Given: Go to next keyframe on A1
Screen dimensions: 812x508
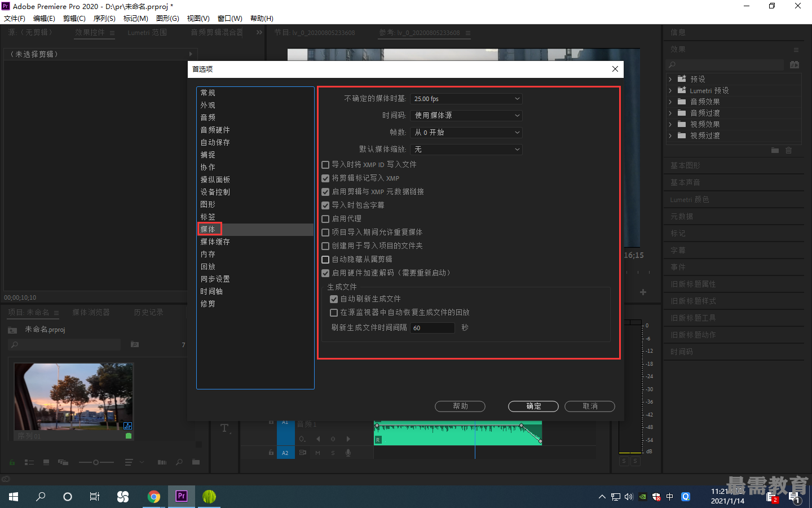Looking at the screenshot, I should (x=348, y=439).
